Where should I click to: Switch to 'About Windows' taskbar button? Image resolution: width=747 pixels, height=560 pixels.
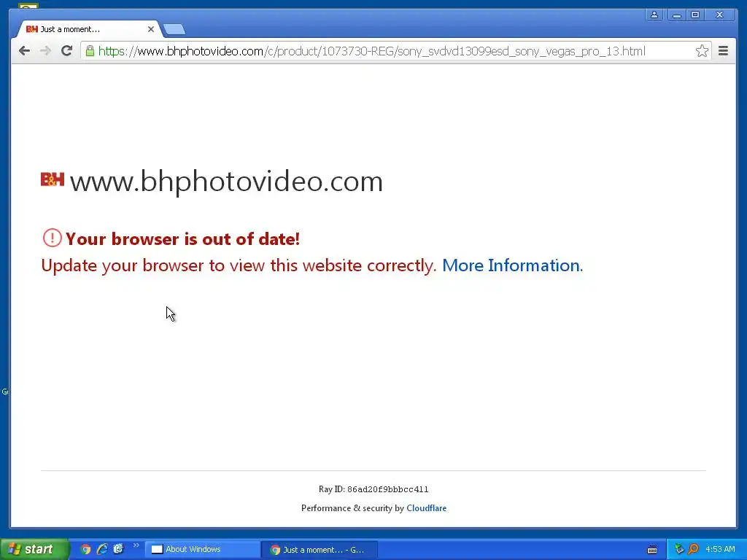pyautogui.click(x=202, y=549)
